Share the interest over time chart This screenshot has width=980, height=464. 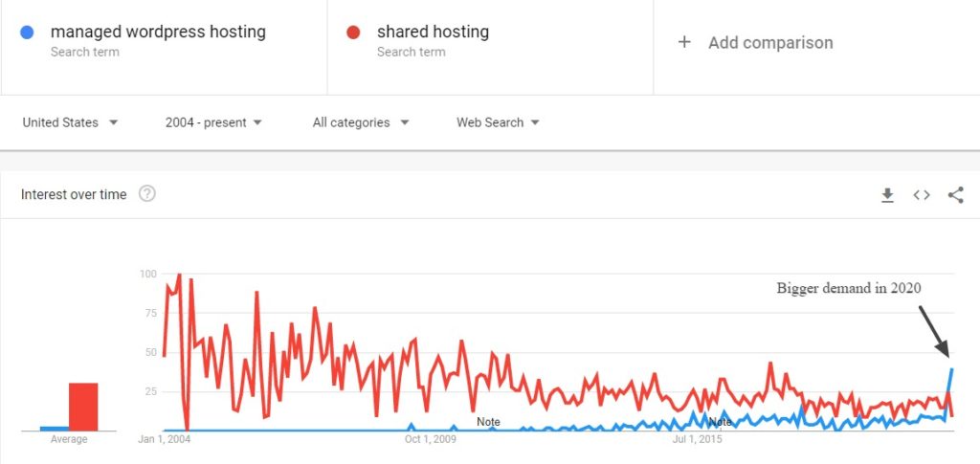pos(955,195)
